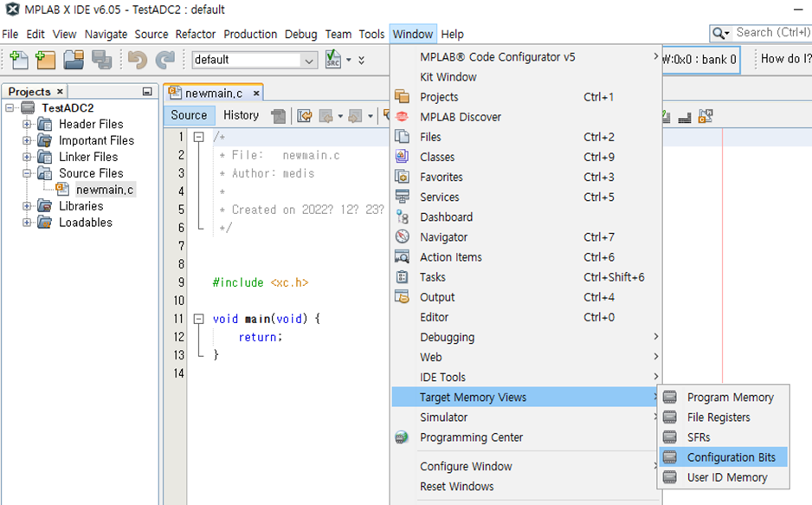
Task: Open the Help menu
Action: 452,34
